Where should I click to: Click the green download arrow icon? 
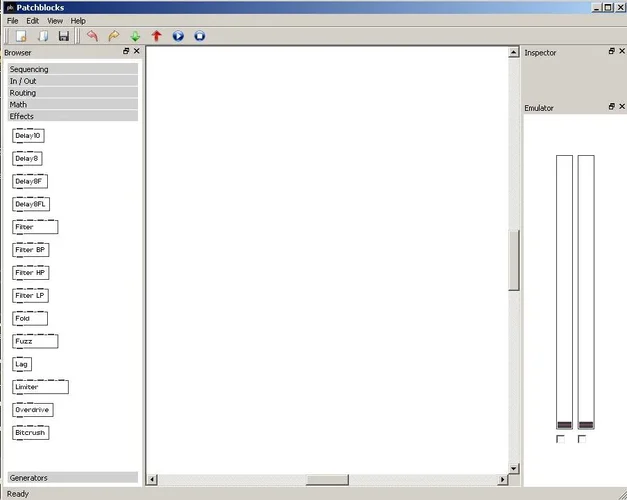pyautogui.click(x=135, y=36)
